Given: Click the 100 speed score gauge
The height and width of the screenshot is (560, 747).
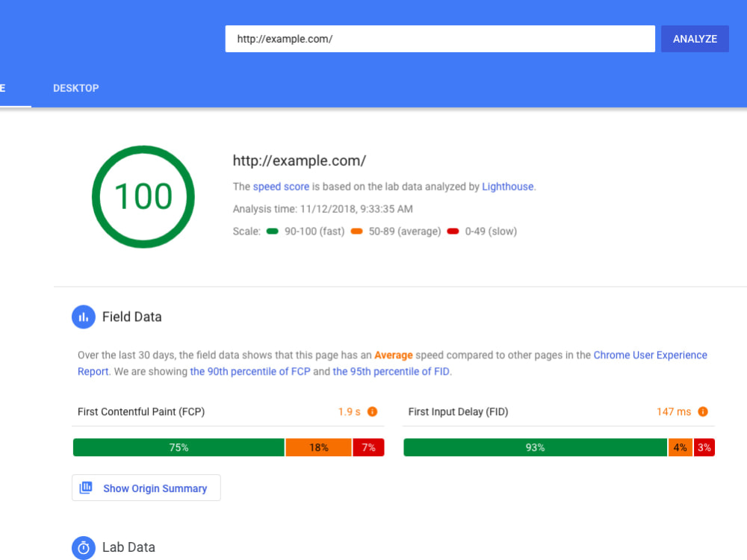Looking at the screenshot, I should pyautogui.click(x=143, y=196).
